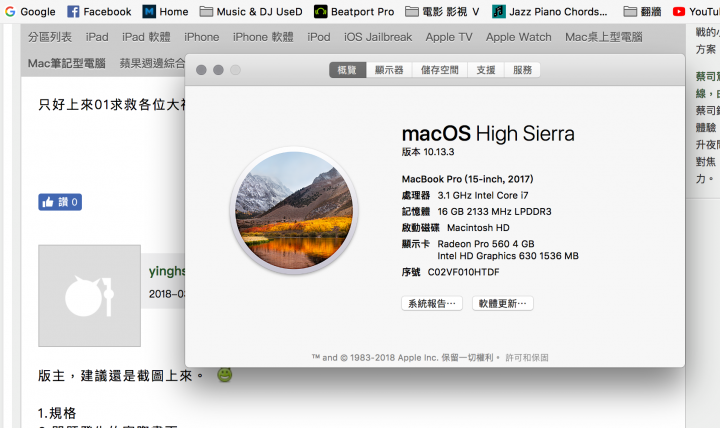The height and width of the screenshot is (428, 720).
Task: Open the 分區列表 forum menu
Action: [50, 37]
